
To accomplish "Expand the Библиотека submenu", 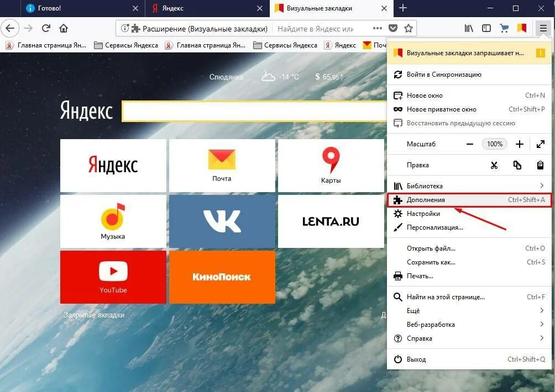I will (469, 186).
